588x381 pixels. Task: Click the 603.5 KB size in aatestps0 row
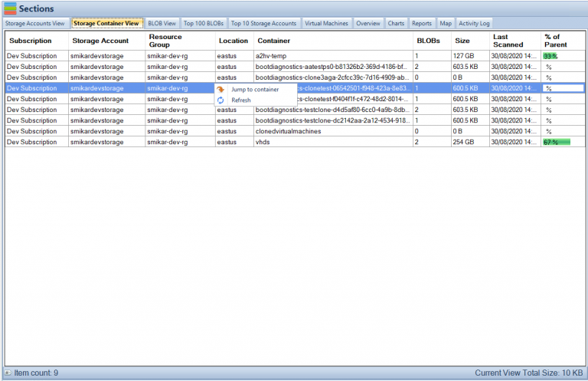coord(470,67)
